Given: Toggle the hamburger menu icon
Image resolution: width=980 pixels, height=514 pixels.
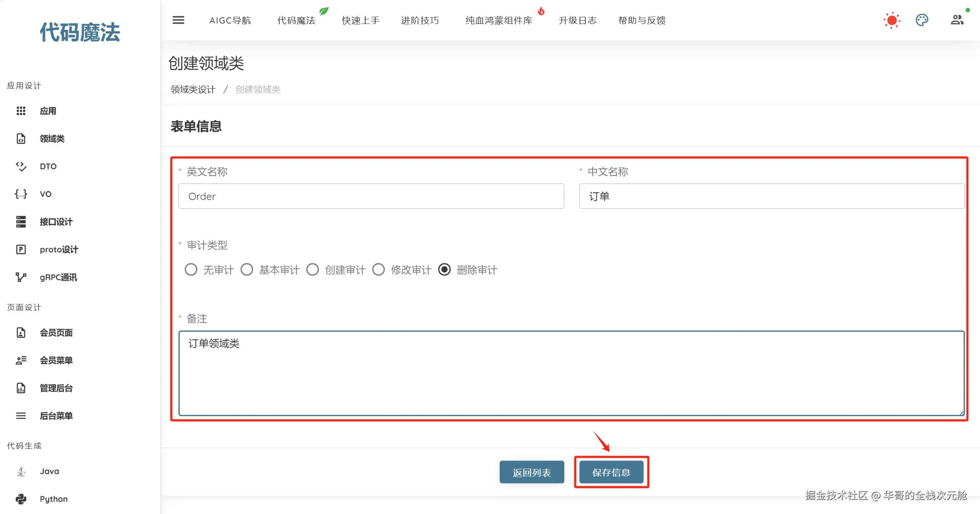Looking at the screenshot, I should pyautogui.click(x=178, y=20).
